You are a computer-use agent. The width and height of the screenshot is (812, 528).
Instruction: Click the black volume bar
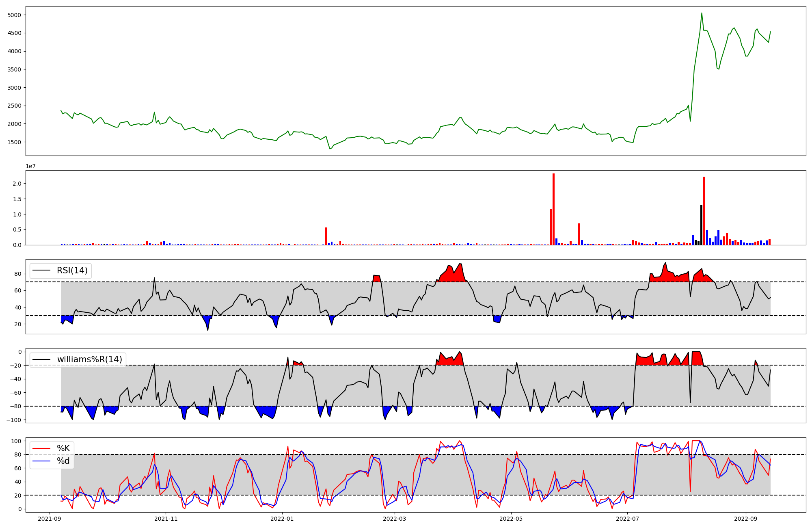pos(701,225)
